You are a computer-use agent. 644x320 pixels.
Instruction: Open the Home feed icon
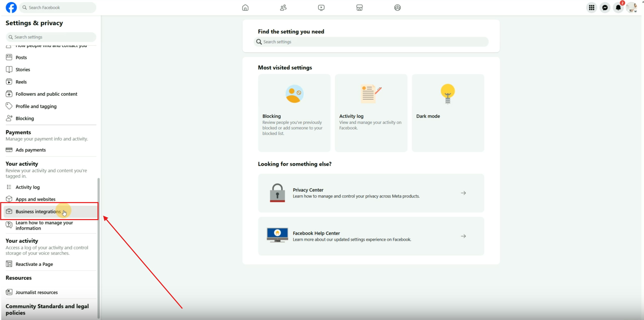pyautogui.click(x=245, y=8)
